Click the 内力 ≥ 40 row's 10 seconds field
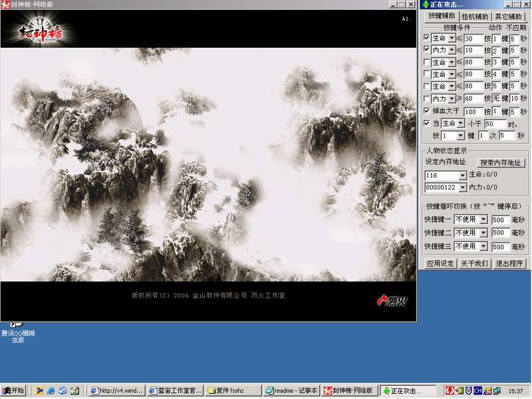The height and width of the screenshot is (399, 532). tap(514, 98)
